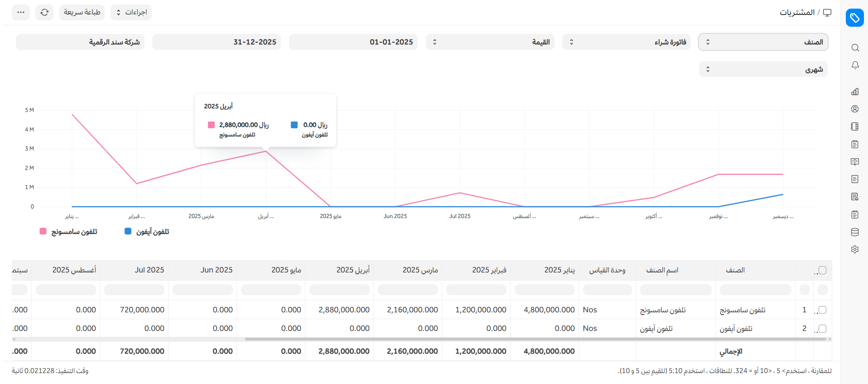Select the checkbox for row 1
This screenshot has height=384, width=868.
click(823, 310)
